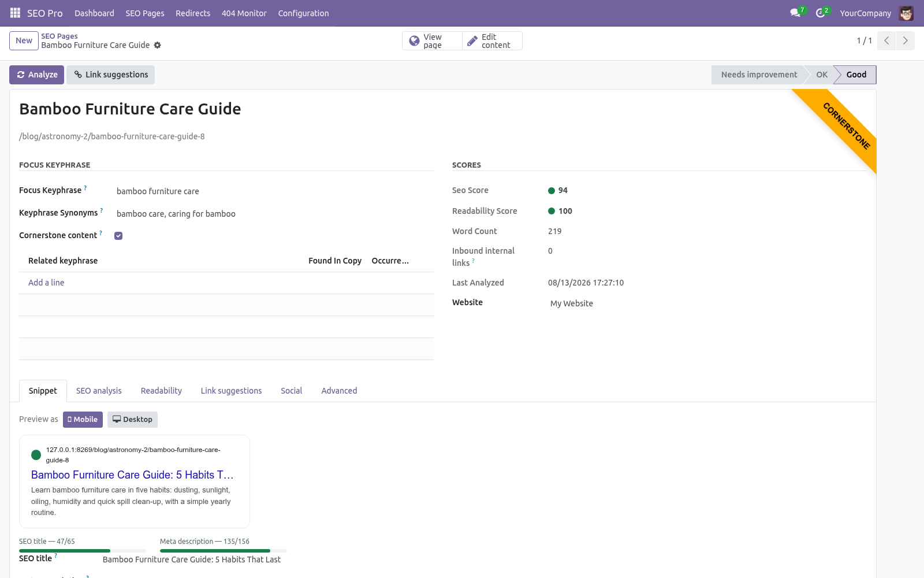Click the 1 / 1 pager counter
Image resolution: width=924 pixels, height=578 pixels.
(x=864, y=40)
